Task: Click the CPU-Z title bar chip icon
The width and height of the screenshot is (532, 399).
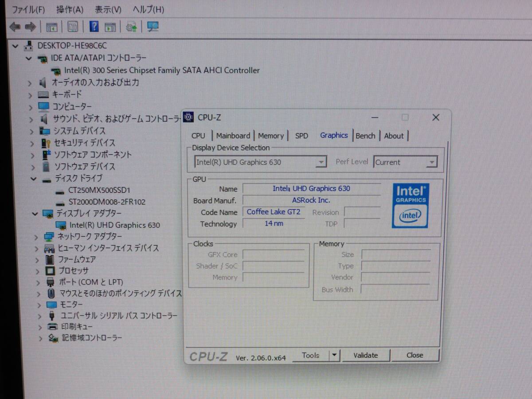Action: [x=189, y=117]
